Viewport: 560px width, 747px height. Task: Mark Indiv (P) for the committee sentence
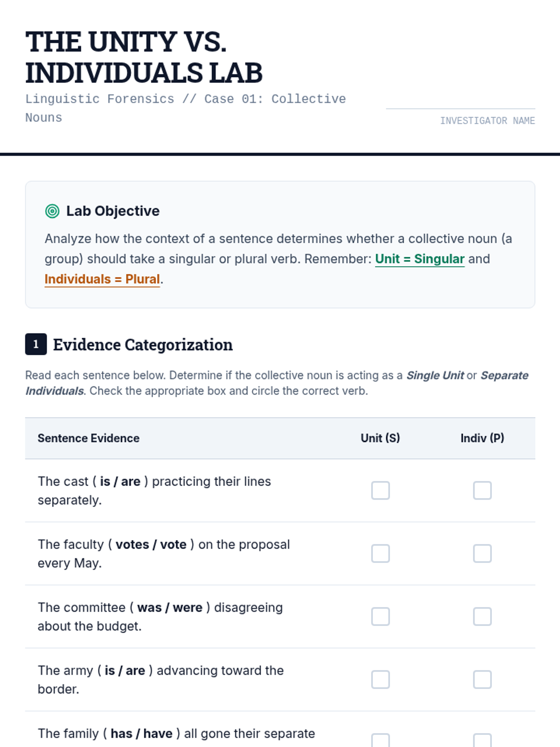(482, 617)
